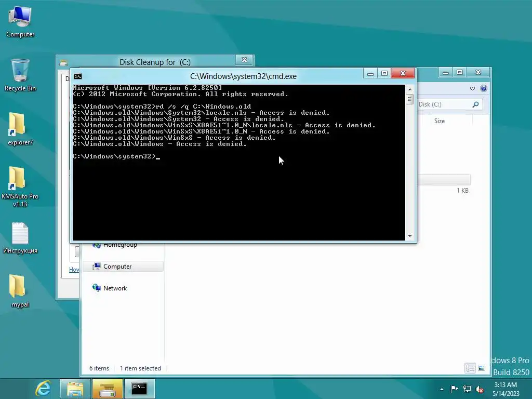Click the '1 item selected' status text
The height and width of the screenshot is (399, 532).
coord(140,368)
